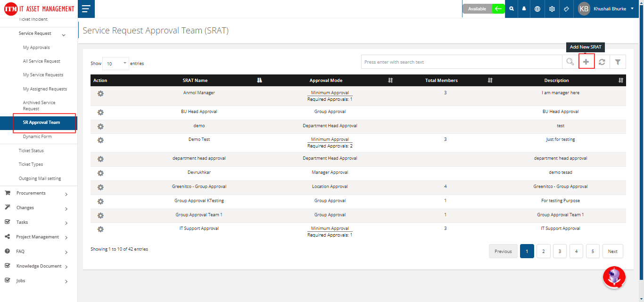Click the user profile icon in the header
644x302 pixels.
coord(524,9)
